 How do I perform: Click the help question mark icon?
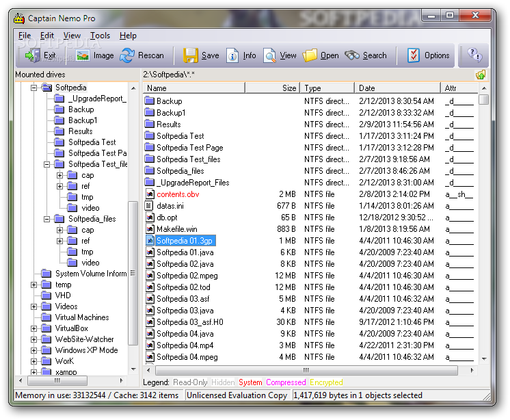coord(474,55)
